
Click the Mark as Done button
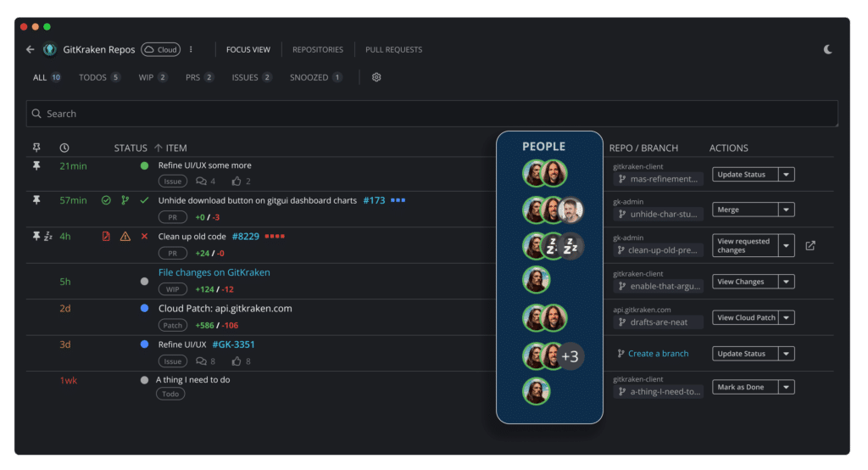pos(745,387)
